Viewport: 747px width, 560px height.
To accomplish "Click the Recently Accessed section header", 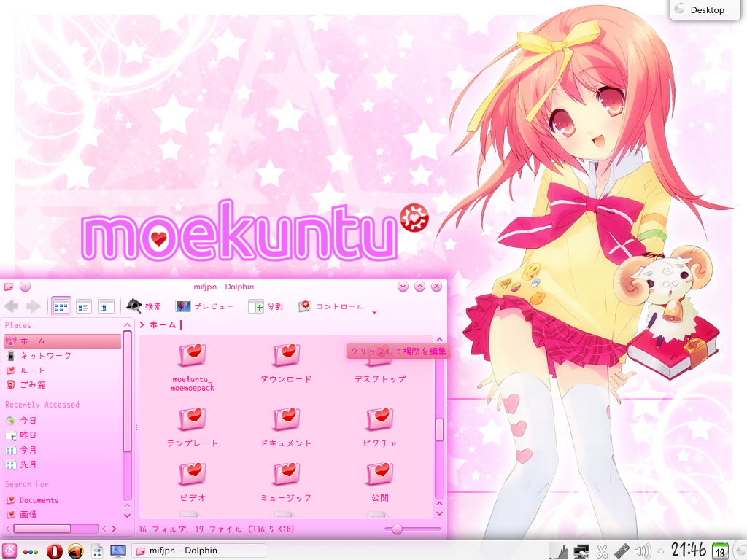I will click(x=42, y=404).
